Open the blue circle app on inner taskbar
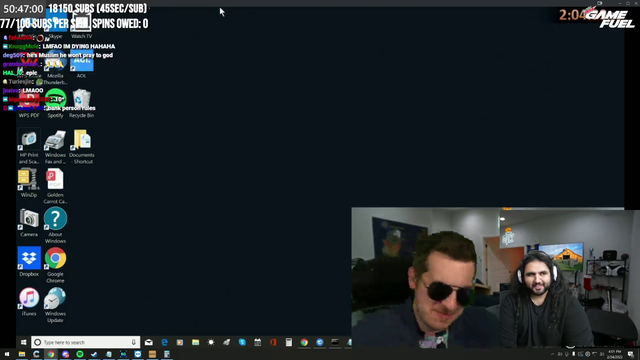Screen dimensions: 640x360 [320, 342]
